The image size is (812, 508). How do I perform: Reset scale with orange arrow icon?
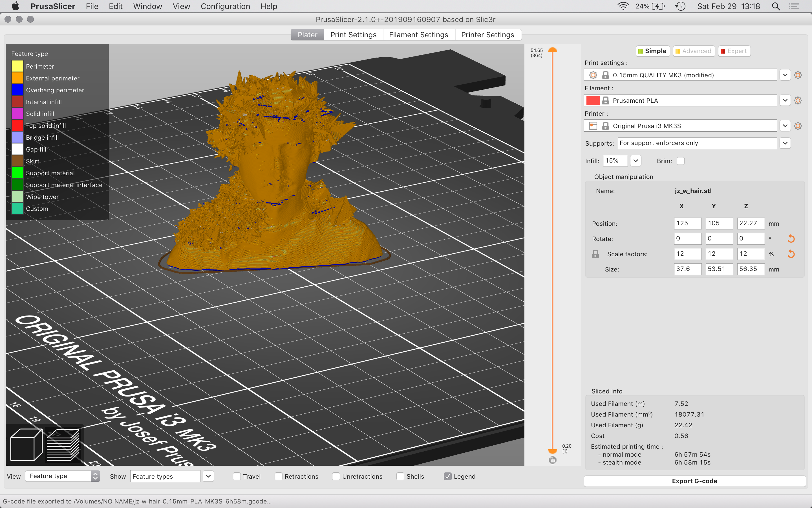pyautogui.click(x=791, y=254)
